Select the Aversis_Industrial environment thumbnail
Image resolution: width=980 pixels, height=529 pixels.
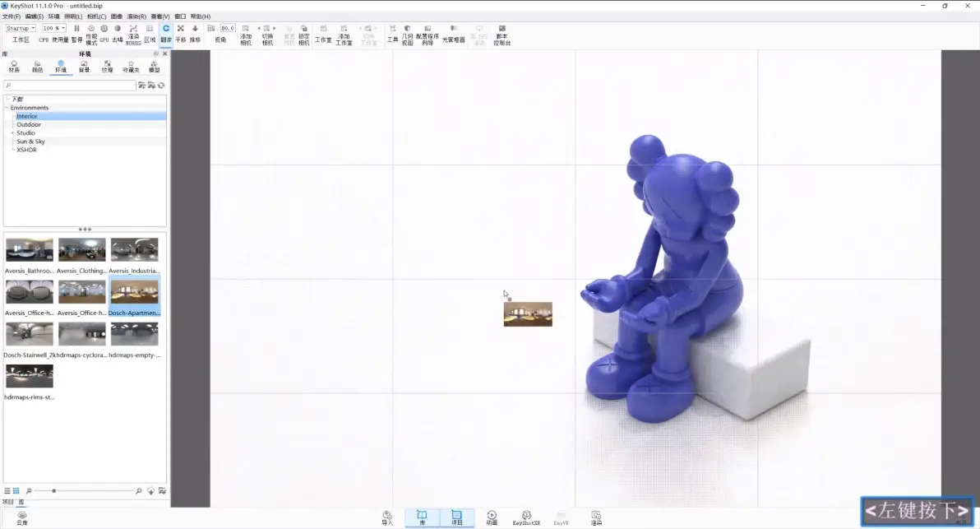(134, 249)
